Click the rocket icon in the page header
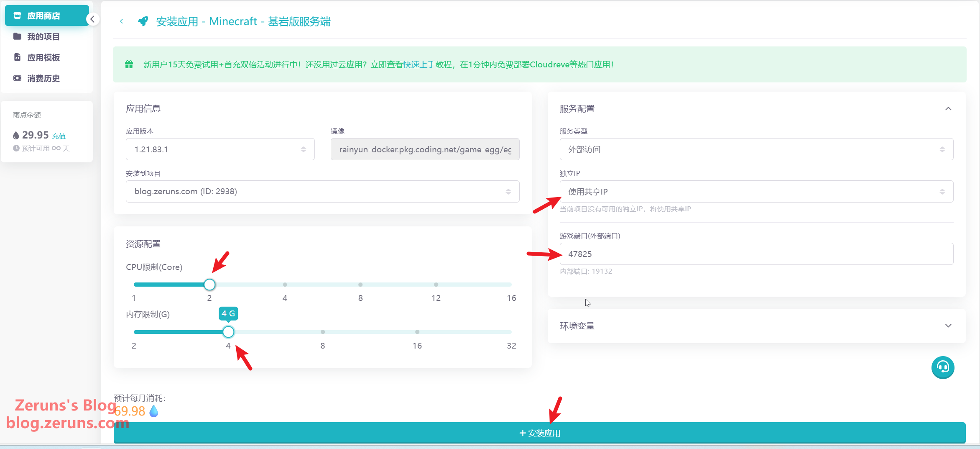This screenshot has width=980, height=449. pos(143,21)
